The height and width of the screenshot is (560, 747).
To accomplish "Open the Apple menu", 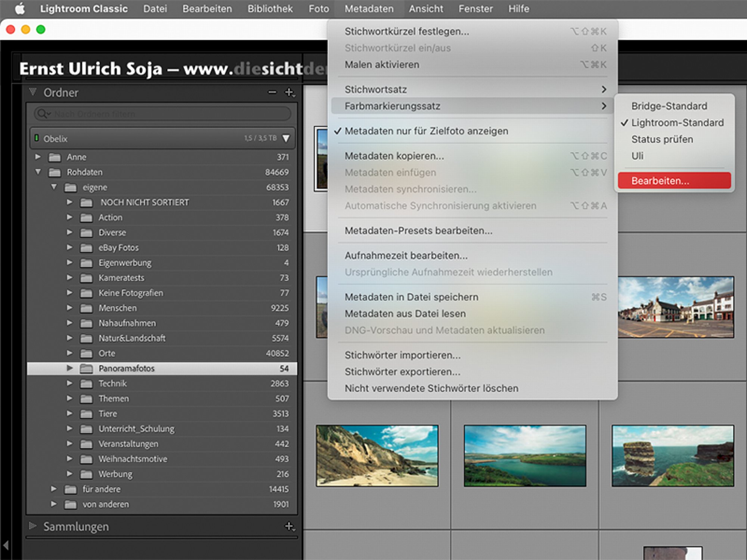I will [x=20, y=9].
